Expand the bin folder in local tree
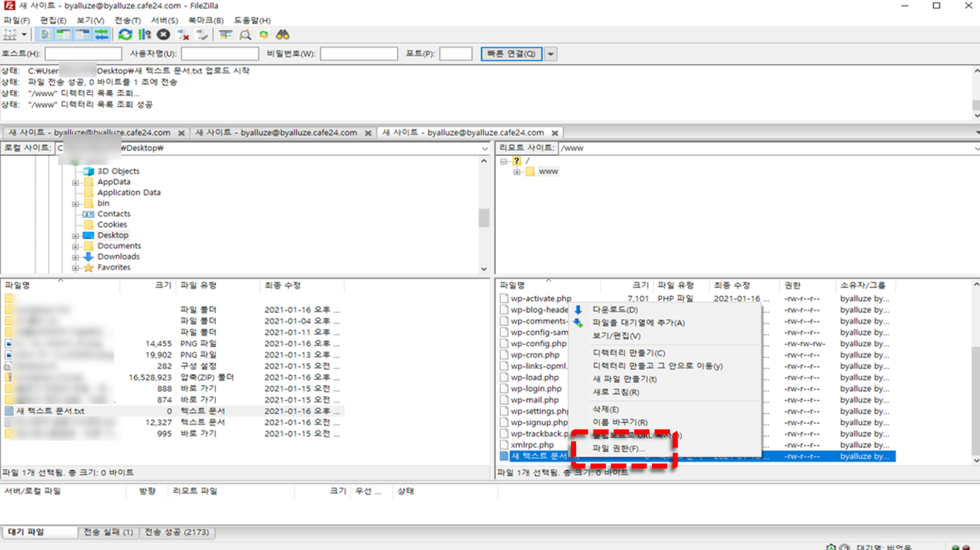 coord(76,204)
